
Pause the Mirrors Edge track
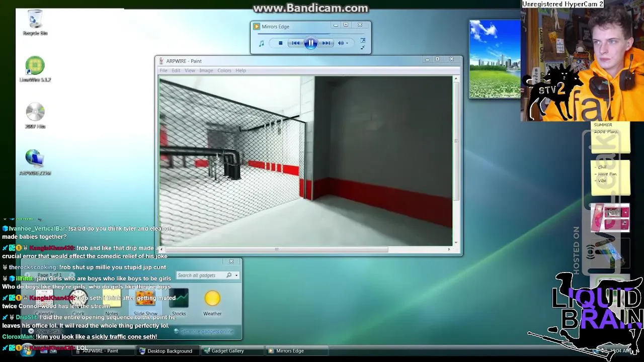(x=311, y=43)
